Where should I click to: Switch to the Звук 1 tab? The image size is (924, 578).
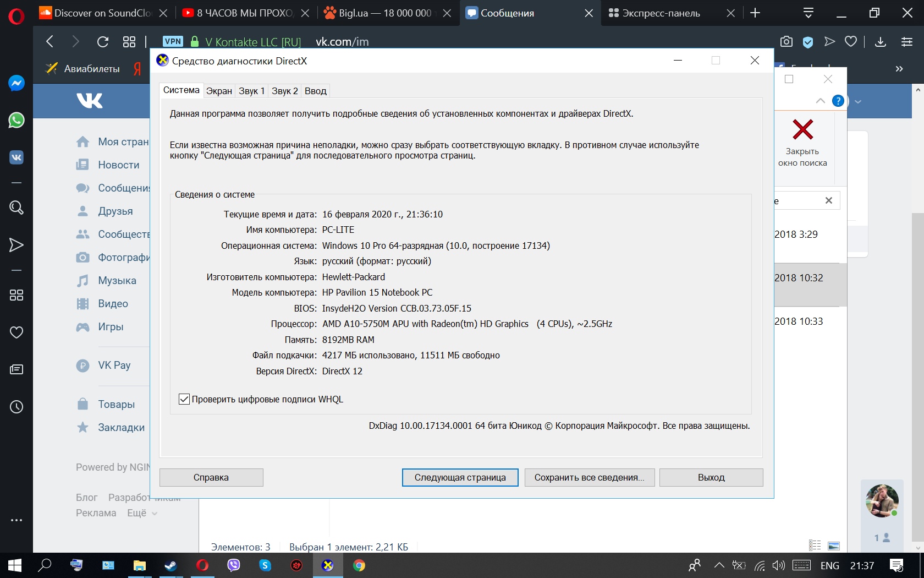tap(251, 91)
